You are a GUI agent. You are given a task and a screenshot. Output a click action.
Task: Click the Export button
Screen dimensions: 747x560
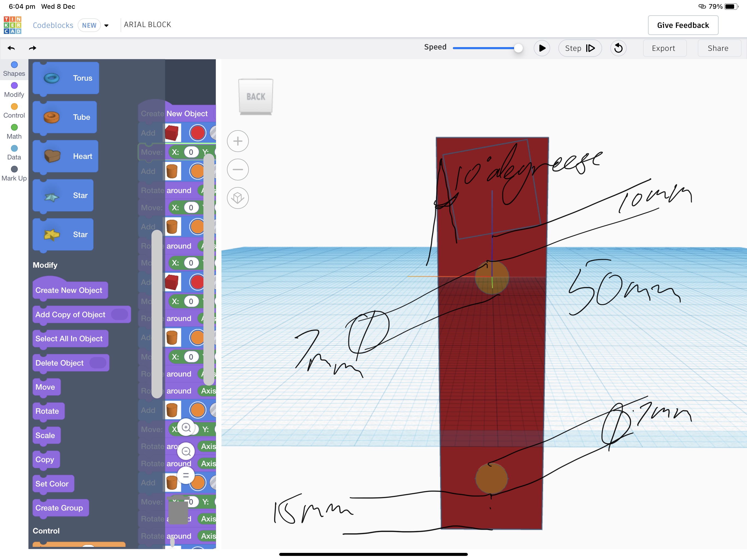tap(664, 48)
